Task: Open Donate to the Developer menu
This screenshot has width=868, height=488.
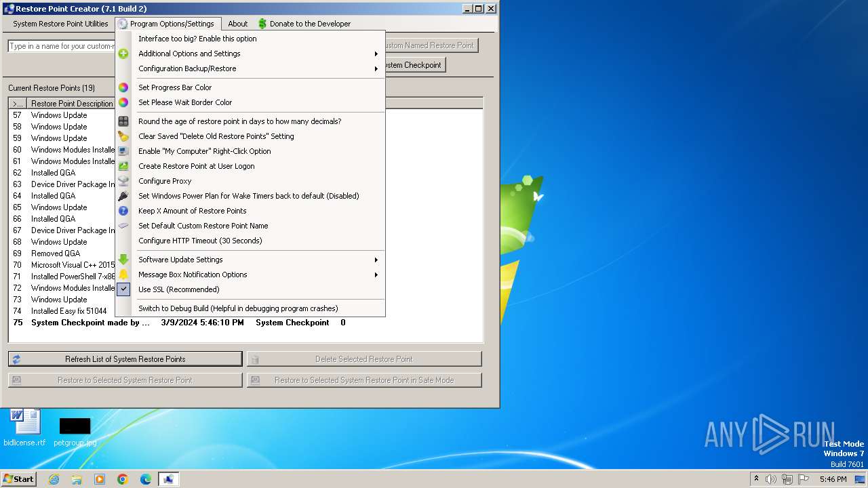Action: (304, 24)
